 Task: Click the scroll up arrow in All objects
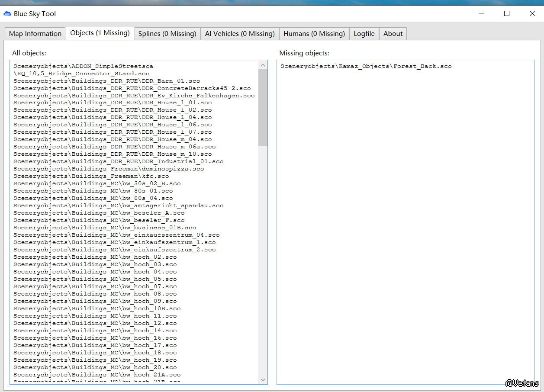(x=263, y=65)
